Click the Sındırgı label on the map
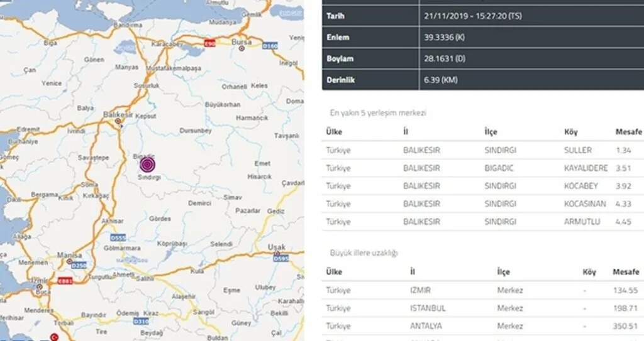Screen dimensions: 644x341 (x=149, y=177)
